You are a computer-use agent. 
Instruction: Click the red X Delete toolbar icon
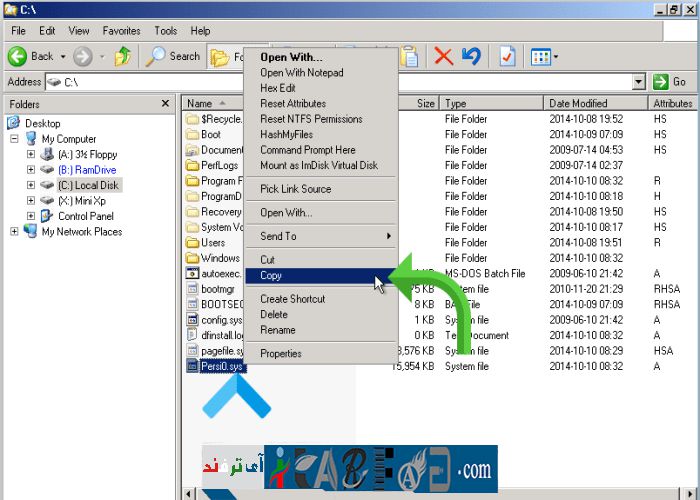click(444, 56)
